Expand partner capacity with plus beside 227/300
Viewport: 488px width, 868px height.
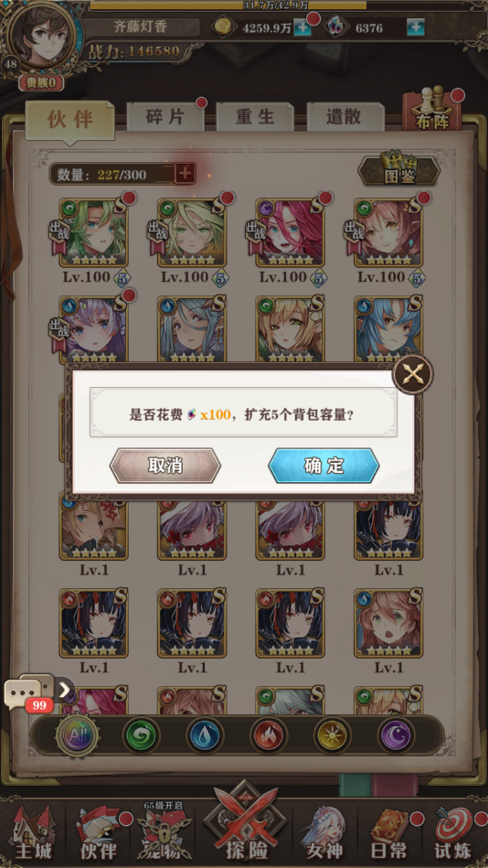pos(186,175)
